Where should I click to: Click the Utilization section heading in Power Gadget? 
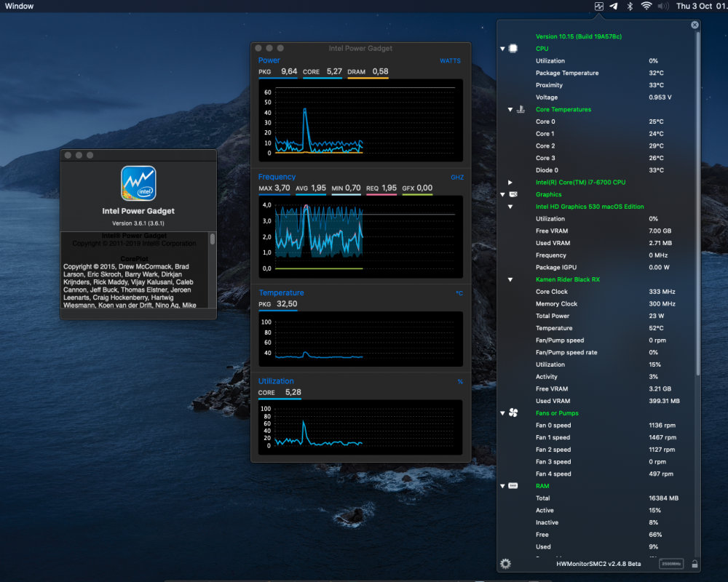coord(276,381)
